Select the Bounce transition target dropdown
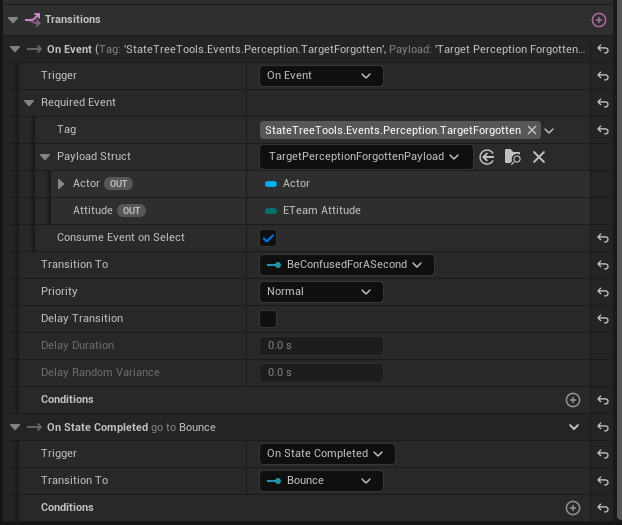This screenshot has height=525, width=622. tap(321, 481)
